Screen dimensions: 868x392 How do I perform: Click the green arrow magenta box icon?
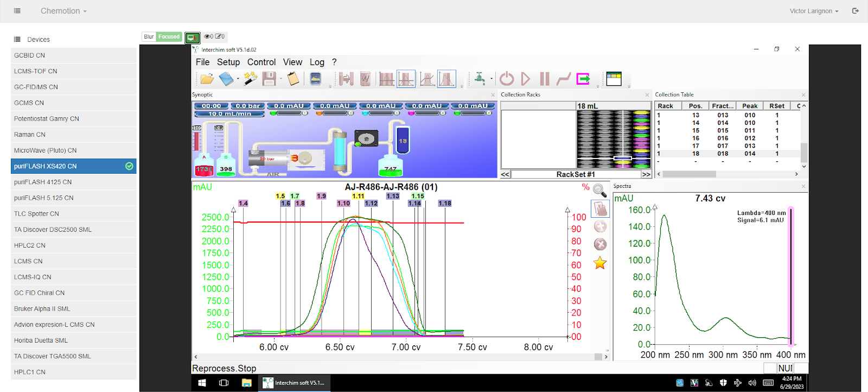(x=583, y=79)
